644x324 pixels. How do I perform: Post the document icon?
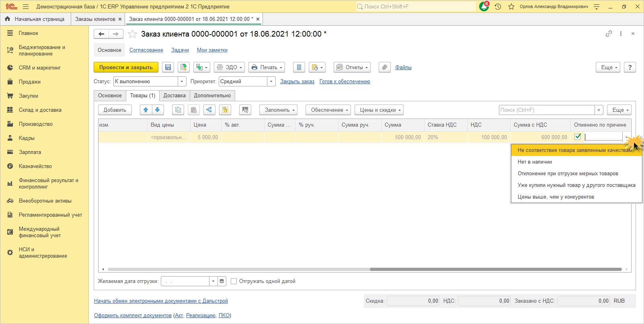pos(184,68)
